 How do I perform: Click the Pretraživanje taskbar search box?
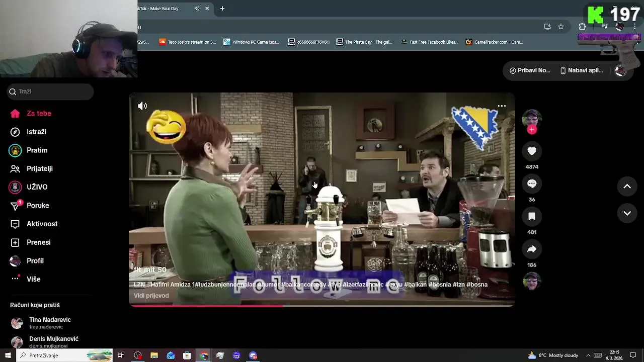click(x=65, y=355)
